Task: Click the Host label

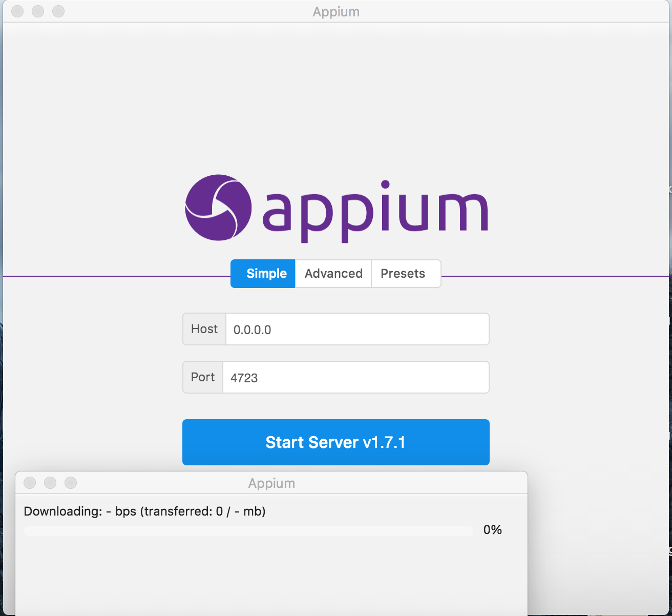Action: 204,329
